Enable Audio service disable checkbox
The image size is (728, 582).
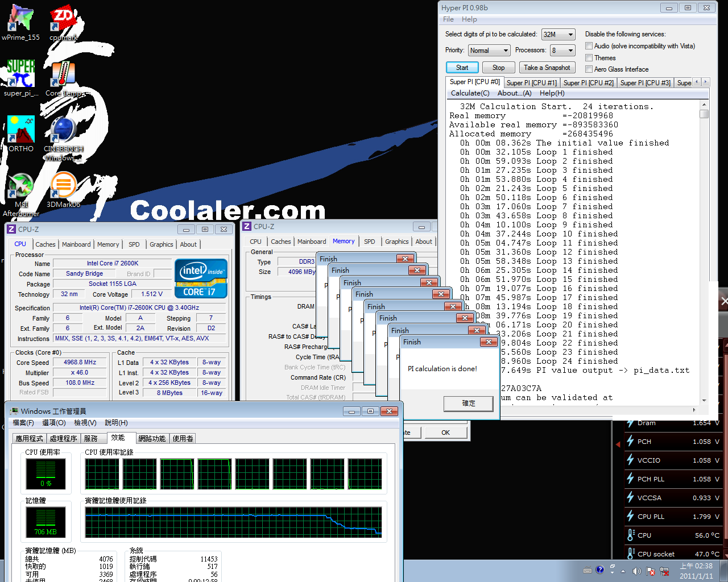(589, 46)
